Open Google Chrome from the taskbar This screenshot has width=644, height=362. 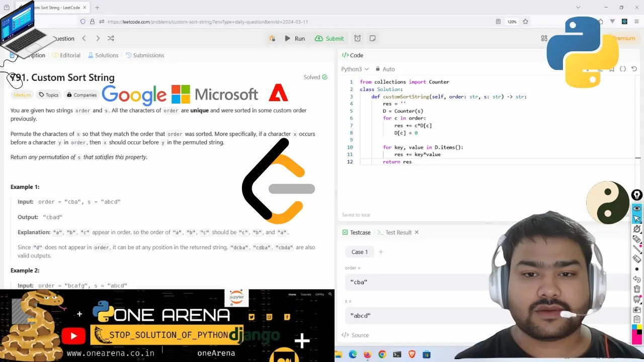pos(382,354)
